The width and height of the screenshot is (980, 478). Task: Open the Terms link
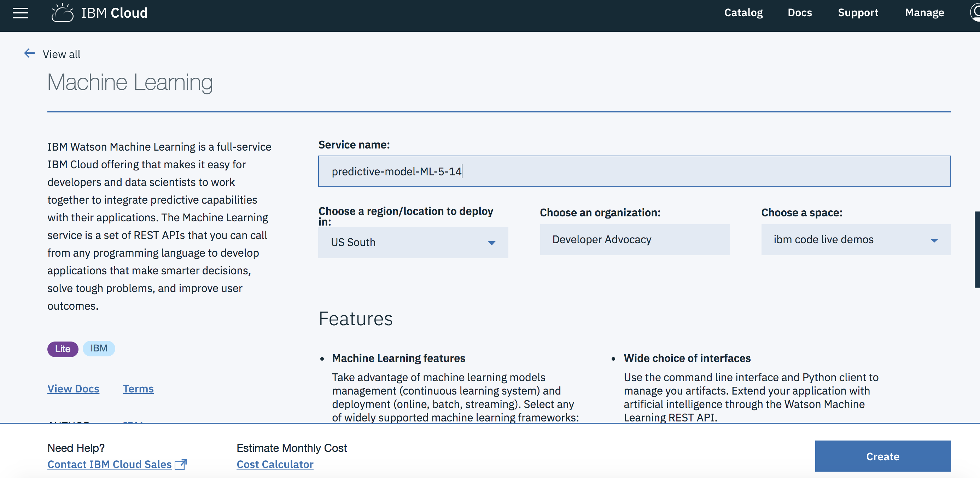(x=138, y=389)
